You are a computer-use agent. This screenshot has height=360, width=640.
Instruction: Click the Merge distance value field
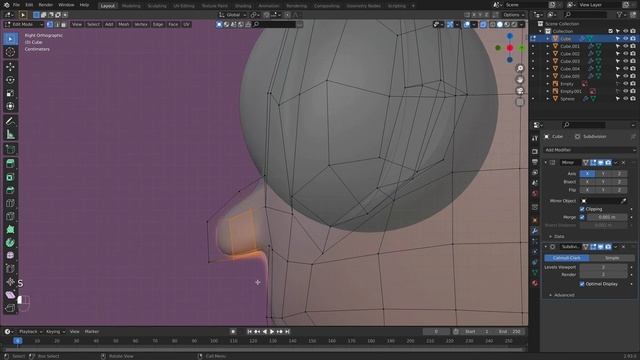[607, 217]
